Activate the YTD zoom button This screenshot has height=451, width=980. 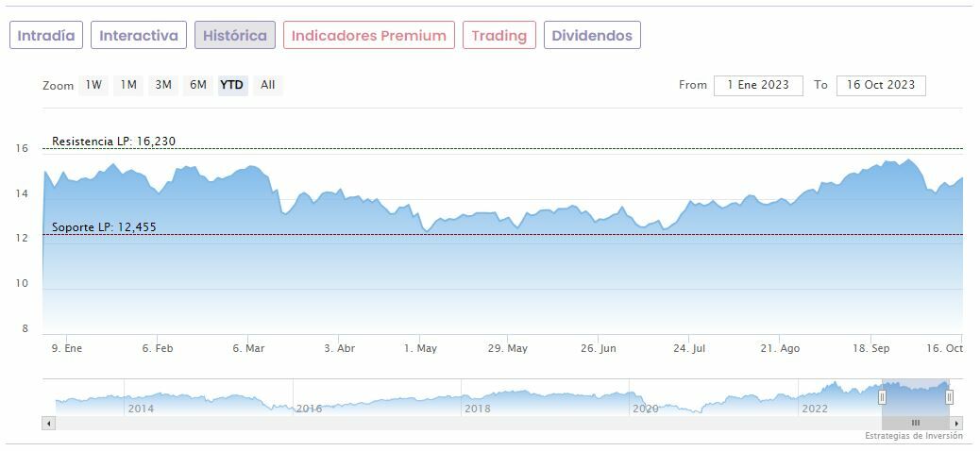232,85
